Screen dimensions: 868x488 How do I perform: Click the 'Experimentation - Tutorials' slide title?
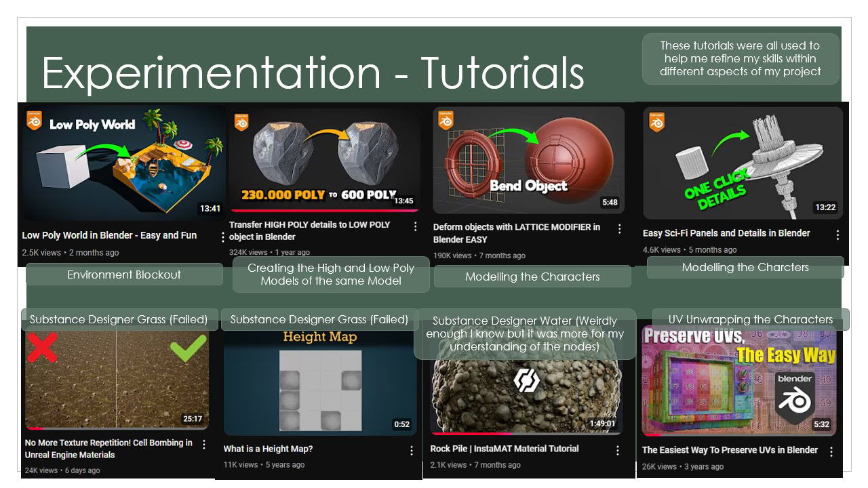(313, 73)
